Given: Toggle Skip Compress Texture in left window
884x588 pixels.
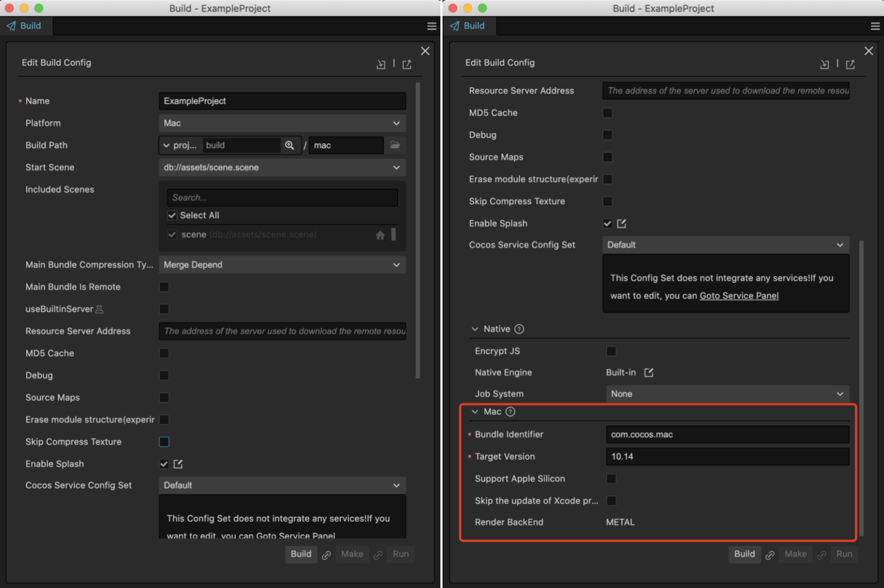Looking at the screenshot, I should (164, 442).
